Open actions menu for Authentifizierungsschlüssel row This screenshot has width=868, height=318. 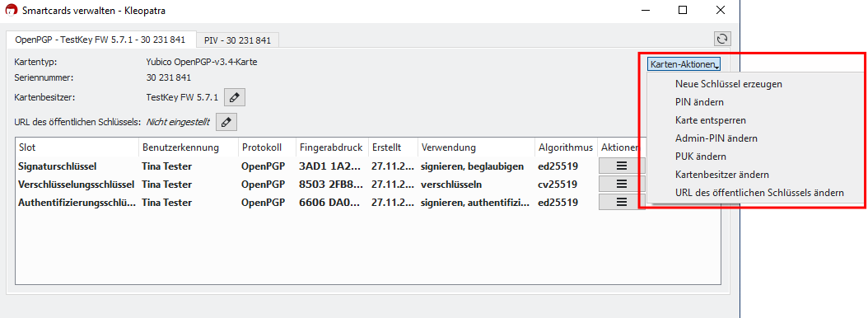(x=621, y=203)
